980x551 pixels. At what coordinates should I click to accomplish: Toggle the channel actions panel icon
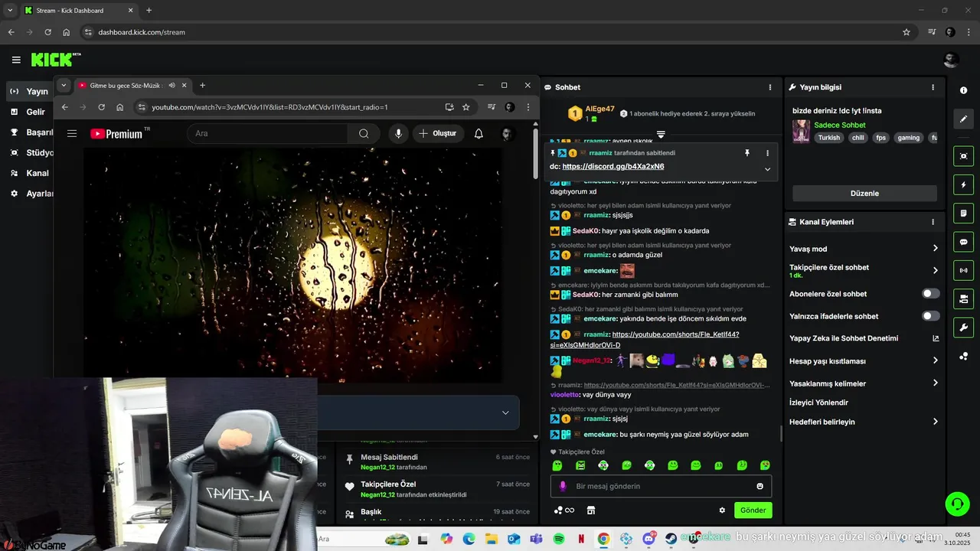pos(963,298)
